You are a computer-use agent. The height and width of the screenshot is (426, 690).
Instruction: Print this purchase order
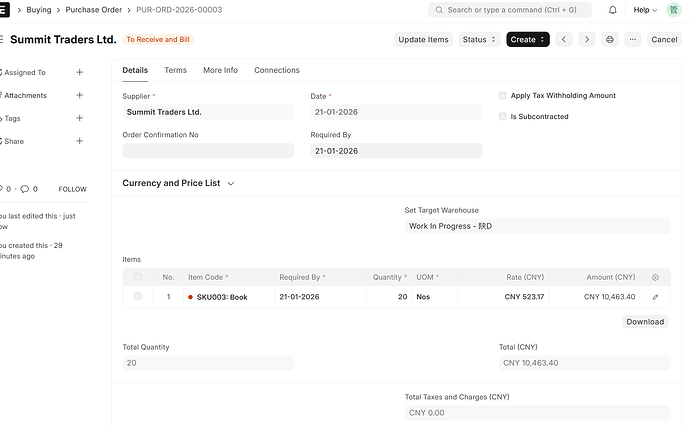tap(609, 40)
